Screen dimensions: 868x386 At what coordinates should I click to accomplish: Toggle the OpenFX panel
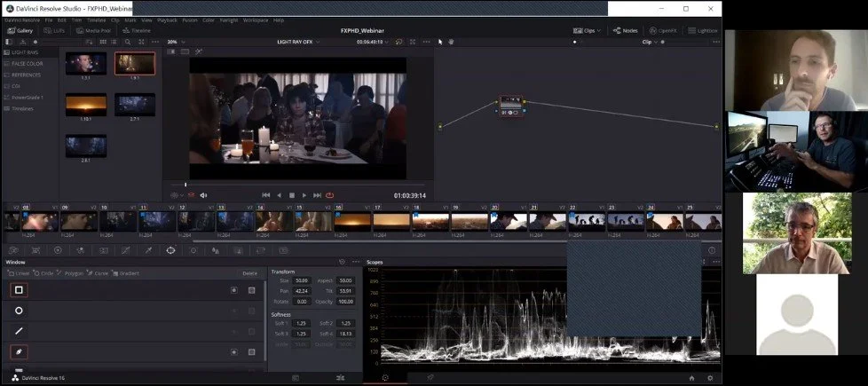(663, 30)
